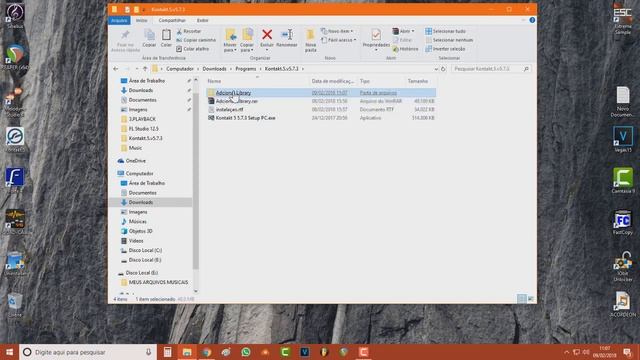Viewport: 640px width, 360px height.
Task: Click the blue help icon in the ribbon
Action: 532,20
